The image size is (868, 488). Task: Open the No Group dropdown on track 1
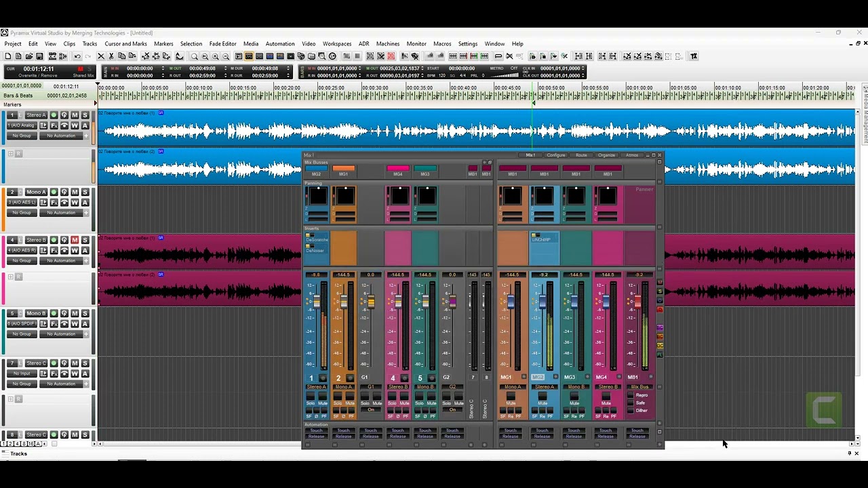point(22,136)
